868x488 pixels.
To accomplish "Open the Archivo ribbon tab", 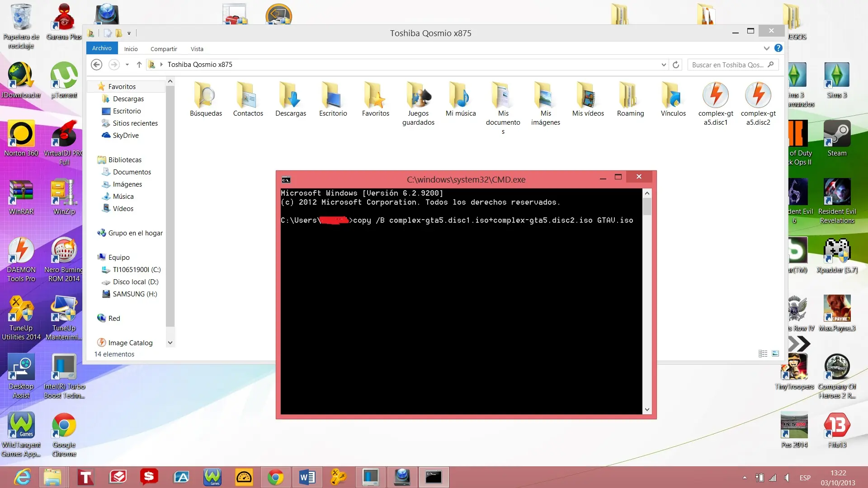I will [102, 48].
